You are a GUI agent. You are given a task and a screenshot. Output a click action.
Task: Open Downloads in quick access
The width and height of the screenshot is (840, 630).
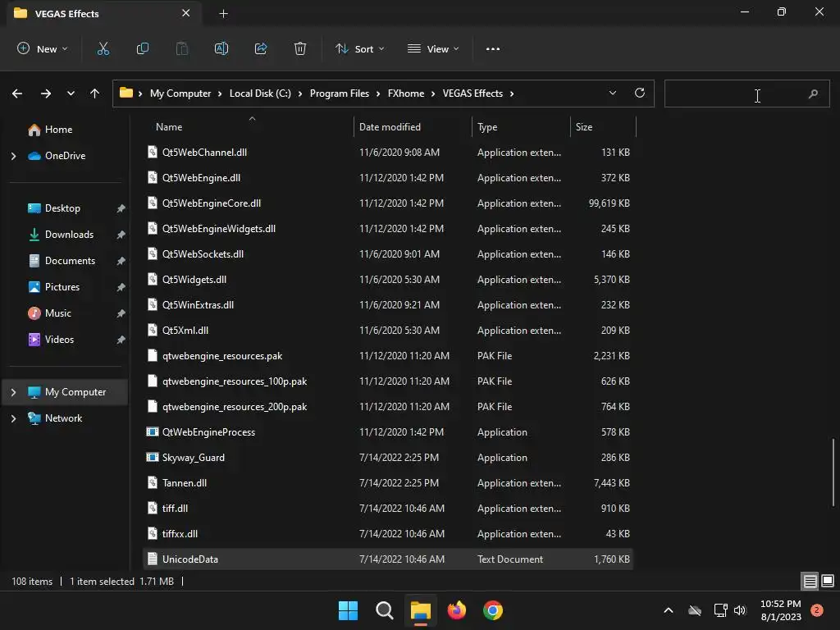click(69, 235)
